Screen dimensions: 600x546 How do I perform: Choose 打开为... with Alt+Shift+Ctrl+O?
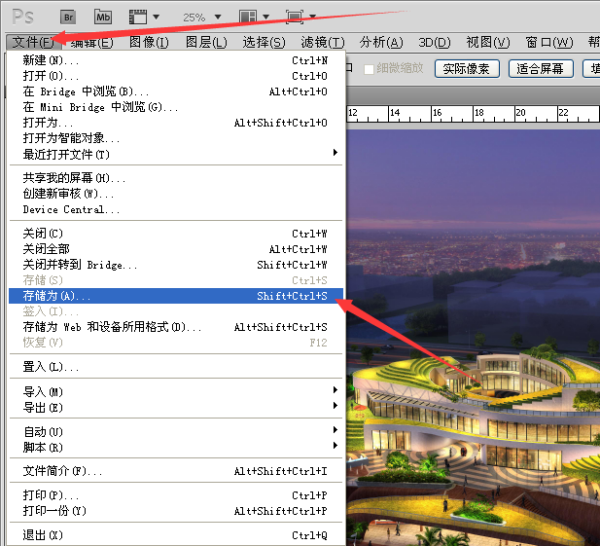(x=176, y=123)
